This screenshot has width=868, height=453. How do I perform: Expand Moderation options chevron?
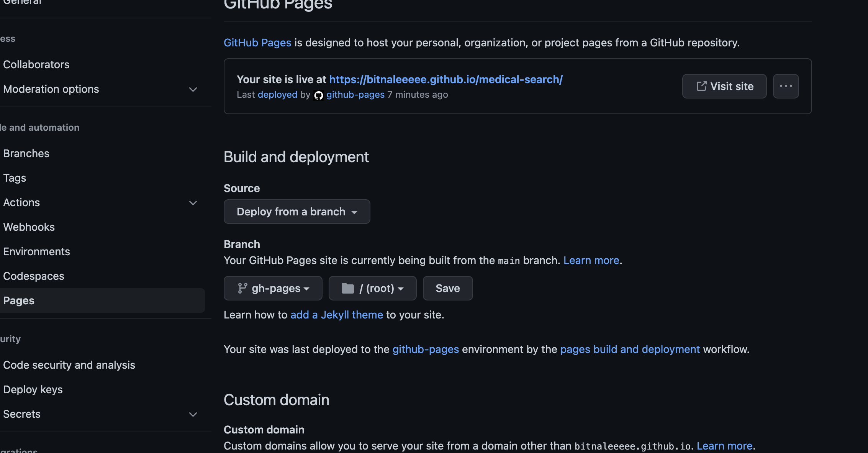click(193, 89)
